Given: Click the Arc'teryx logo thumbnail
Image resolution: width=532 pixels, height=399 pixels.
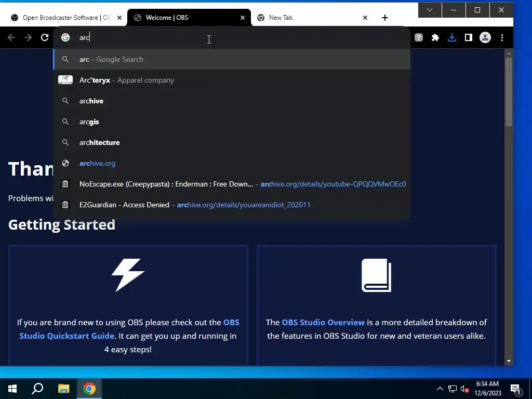Looking at the screenshot, I should 65,80.
